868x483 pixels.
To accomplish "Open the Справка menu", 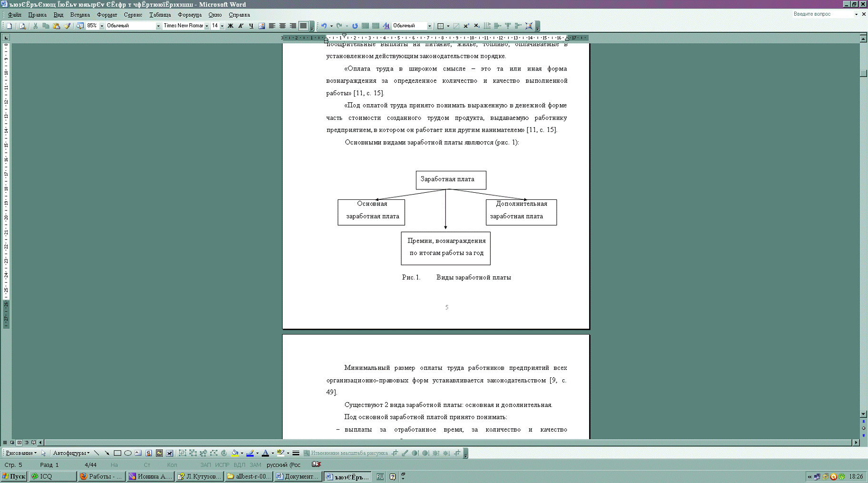I will click(x=239, y=15).
